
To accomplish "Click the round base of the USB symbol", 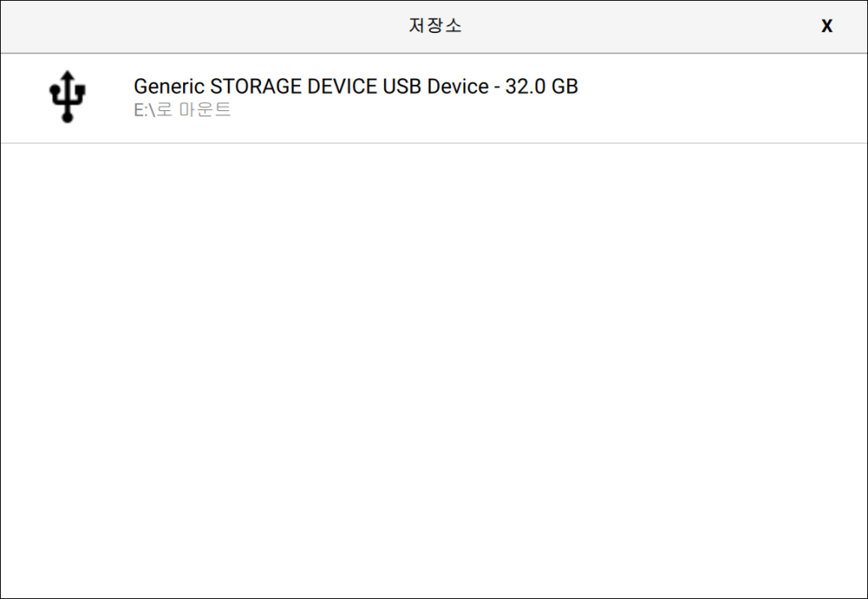I will [68, 117].
